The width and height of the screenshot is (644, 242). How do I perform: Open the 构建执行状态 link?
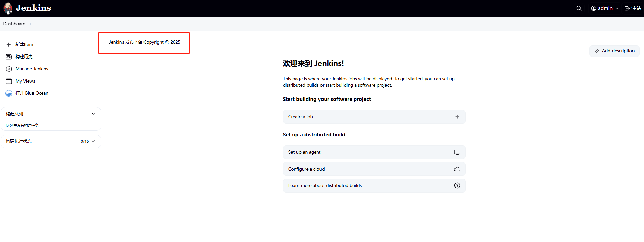(19, 141)
